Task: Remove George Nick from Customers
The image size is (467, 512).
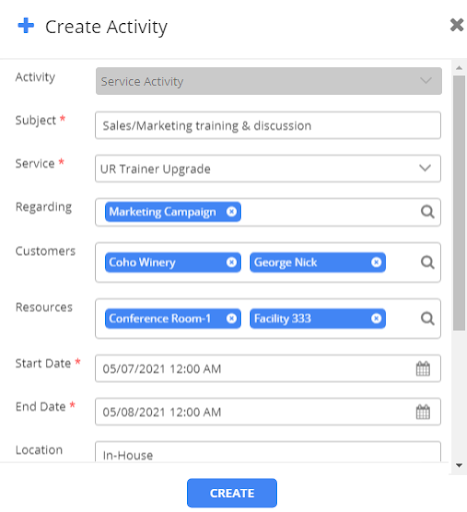Action: (376, 262)
